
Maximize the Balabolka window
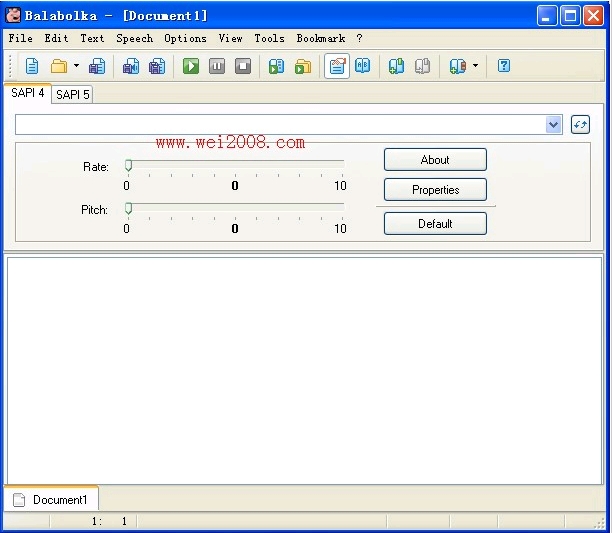tap(570, 16)
